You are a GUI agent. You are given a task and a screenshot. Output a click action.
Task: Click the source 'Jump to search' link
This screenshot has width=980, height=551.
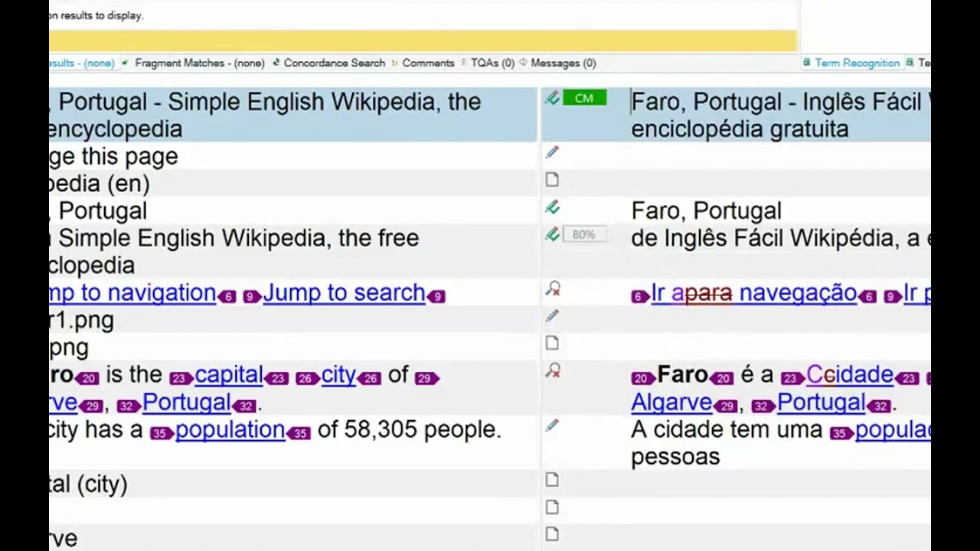[344, 292]
